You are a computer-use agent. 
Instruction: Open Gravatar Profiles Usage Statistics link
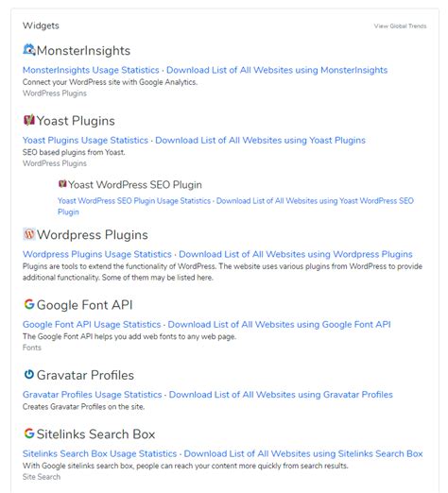click(93, 395)
